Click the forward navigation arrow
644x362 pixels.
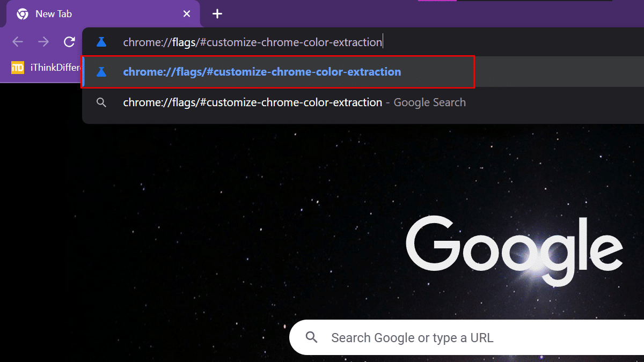point(43,42)
